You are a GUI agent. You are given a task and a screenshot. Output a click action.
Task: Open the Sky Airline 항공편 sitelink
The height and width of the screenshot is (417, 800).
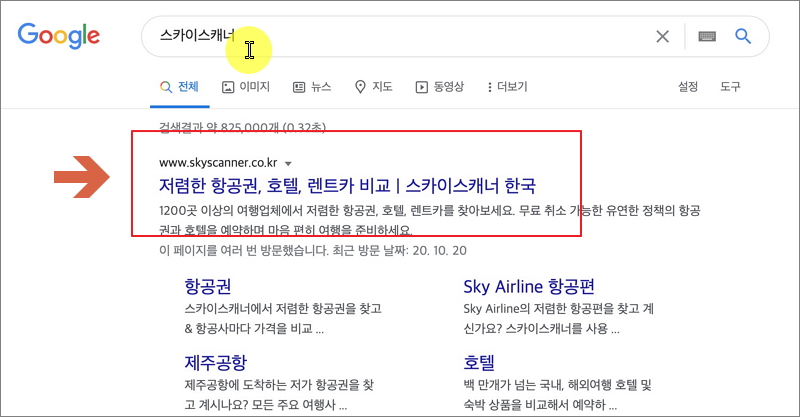pos(529,286)
